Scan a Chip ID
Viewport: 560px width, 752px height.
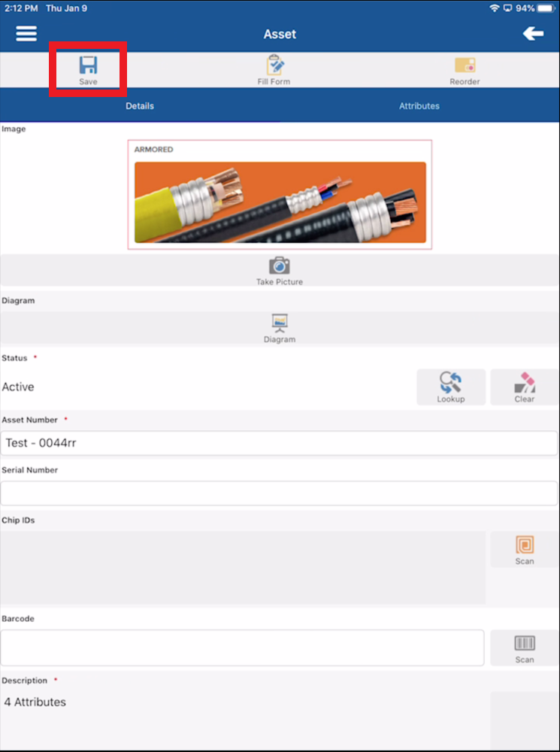coord(525,550)
